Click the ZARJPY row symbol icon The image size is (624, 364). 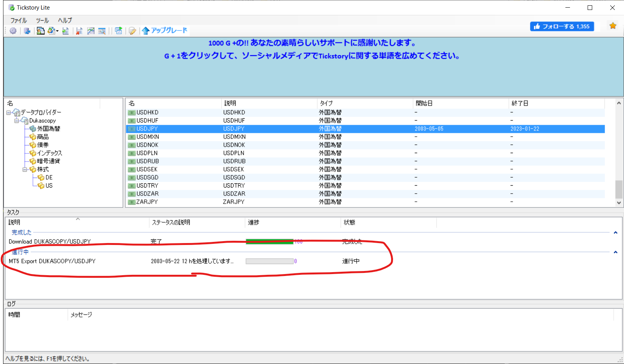pos(131,202)
